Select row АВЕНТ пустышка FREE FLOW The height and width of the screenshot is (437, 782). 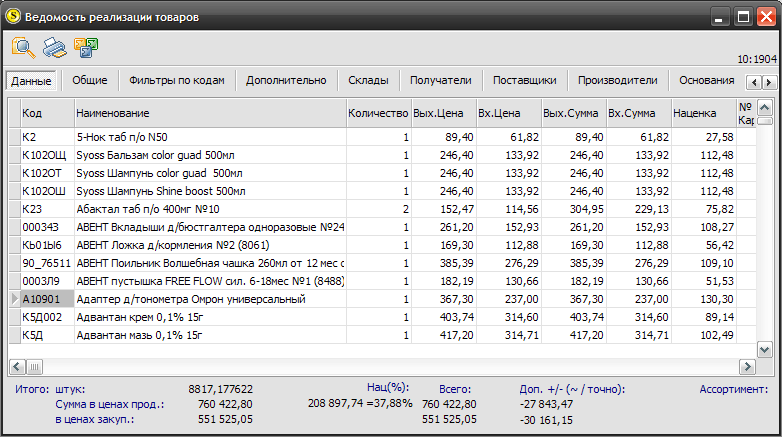click(383, 281)
